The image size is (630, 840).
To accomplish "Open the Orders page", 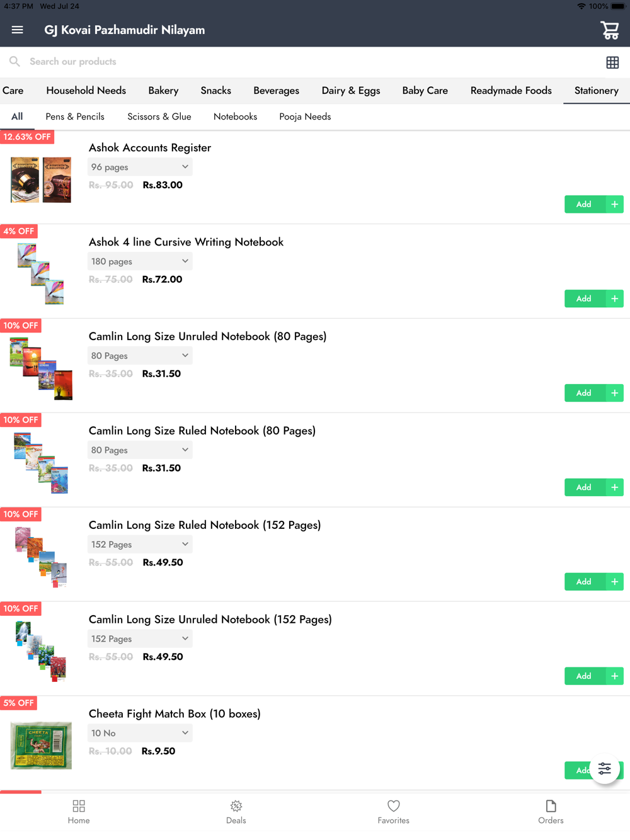I will coord(551,812).
